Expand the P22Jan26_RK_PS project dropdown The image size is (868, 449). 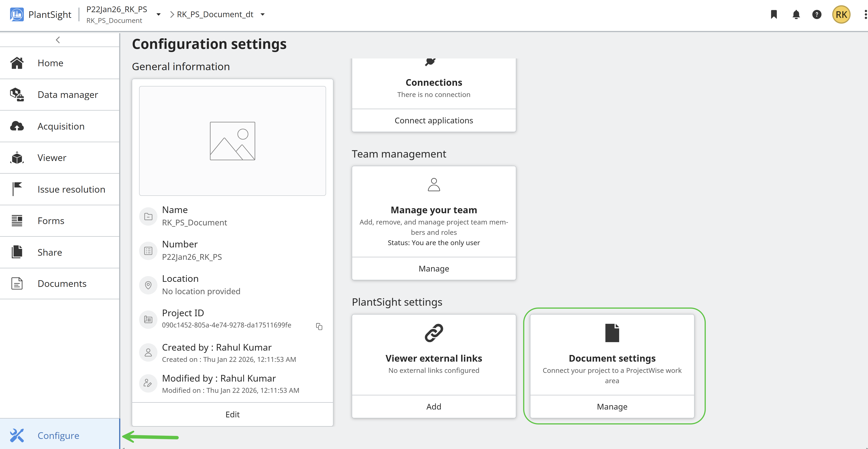(x=158, y=14)
